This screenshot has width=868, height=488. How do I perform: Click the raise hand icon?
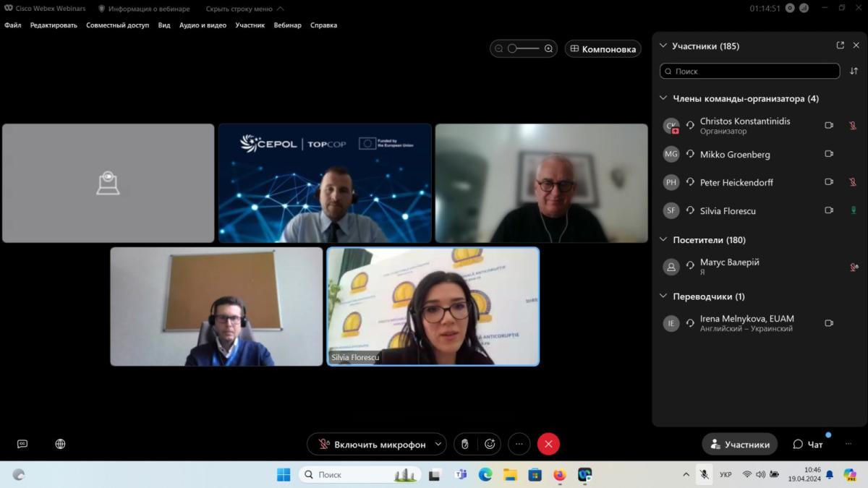(x=465, y=445)
